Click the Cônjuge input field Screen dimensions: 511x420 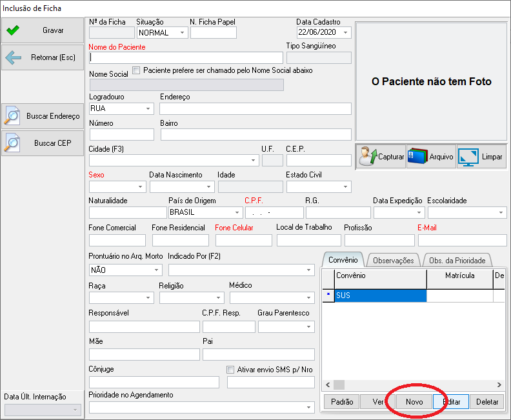click(x=154, y=382)
